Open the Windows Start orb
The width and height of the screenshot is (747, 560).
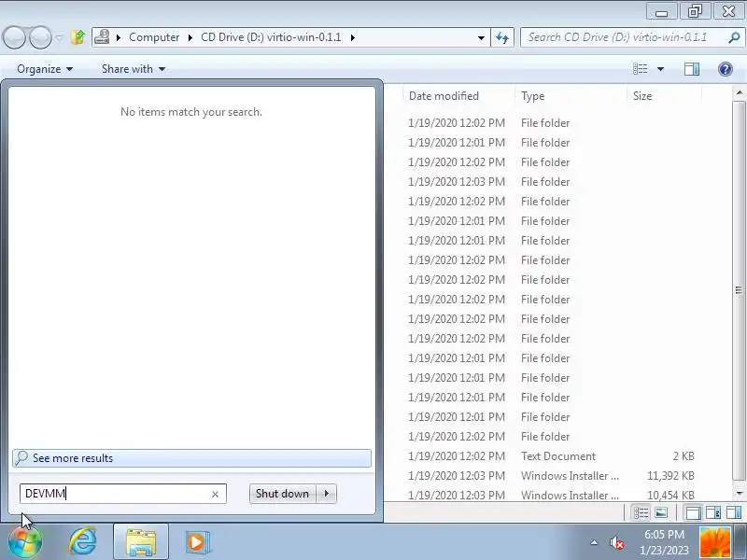tap(25, 543)
